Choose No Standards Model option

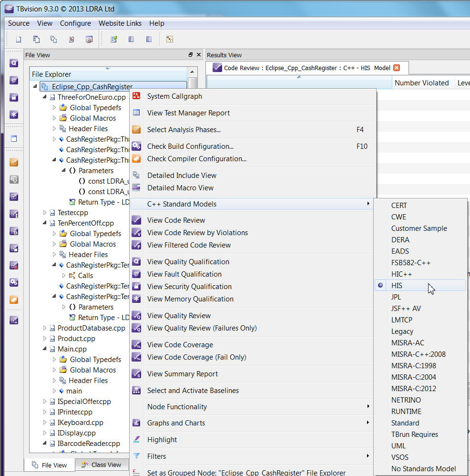pyautogui.click(x=423, y=469)
